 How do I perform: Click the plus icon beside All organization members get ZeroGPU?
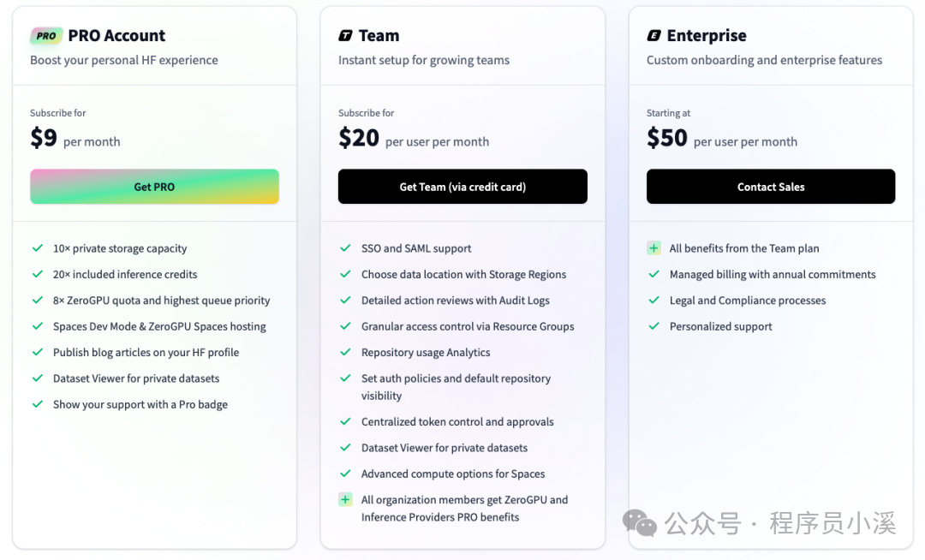[x=345, y=500]
